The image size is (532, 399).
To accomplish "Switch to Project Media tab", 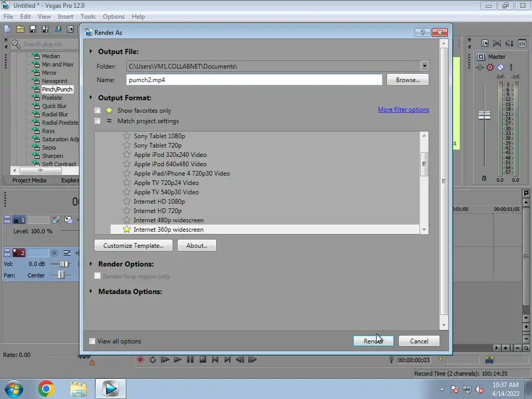I will click(30, 180).
